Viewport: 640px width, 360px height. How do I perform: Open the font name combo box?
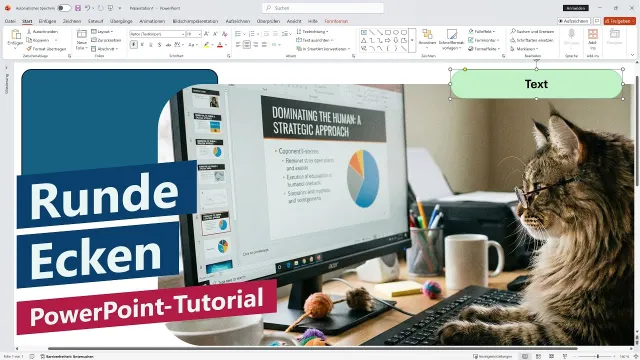158,34
